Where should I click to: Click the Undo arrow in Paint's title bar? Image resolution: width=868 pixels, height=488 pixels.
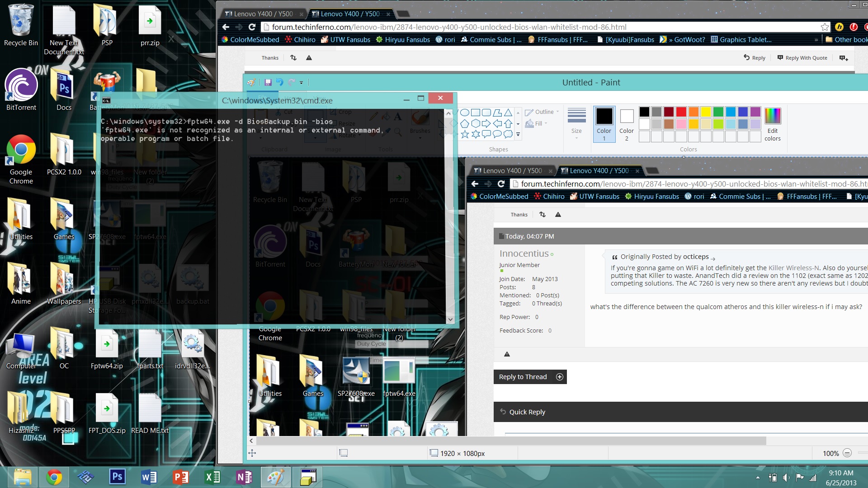click(279, 82)
